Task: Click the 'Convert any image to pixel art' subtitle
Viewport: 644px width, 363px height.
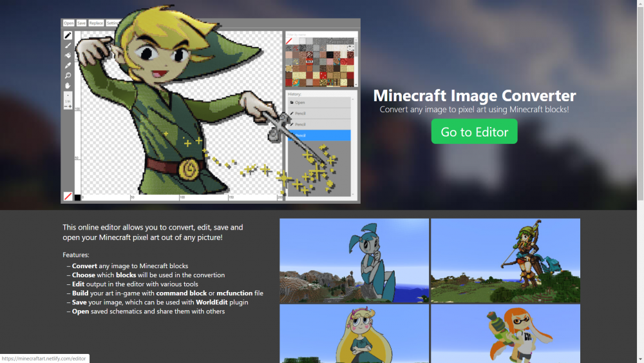Action: [474, 110]
